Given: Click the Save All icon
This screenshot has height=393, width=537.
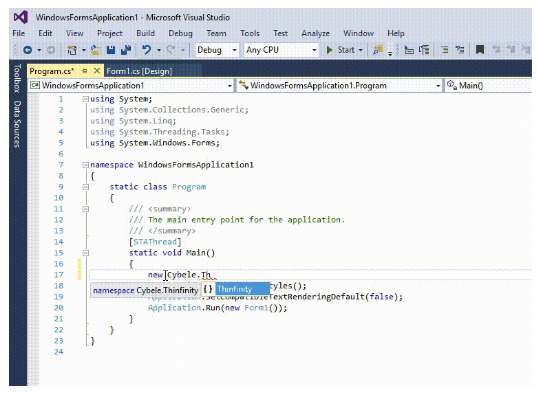Looking at the screenshot, I should 126,50.
